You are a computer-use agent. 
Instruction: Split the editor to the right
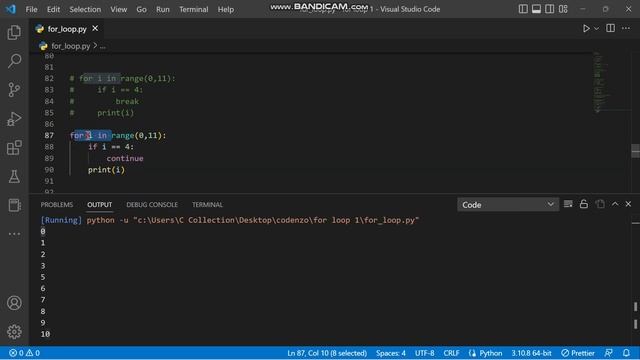(x=611, y=28)
